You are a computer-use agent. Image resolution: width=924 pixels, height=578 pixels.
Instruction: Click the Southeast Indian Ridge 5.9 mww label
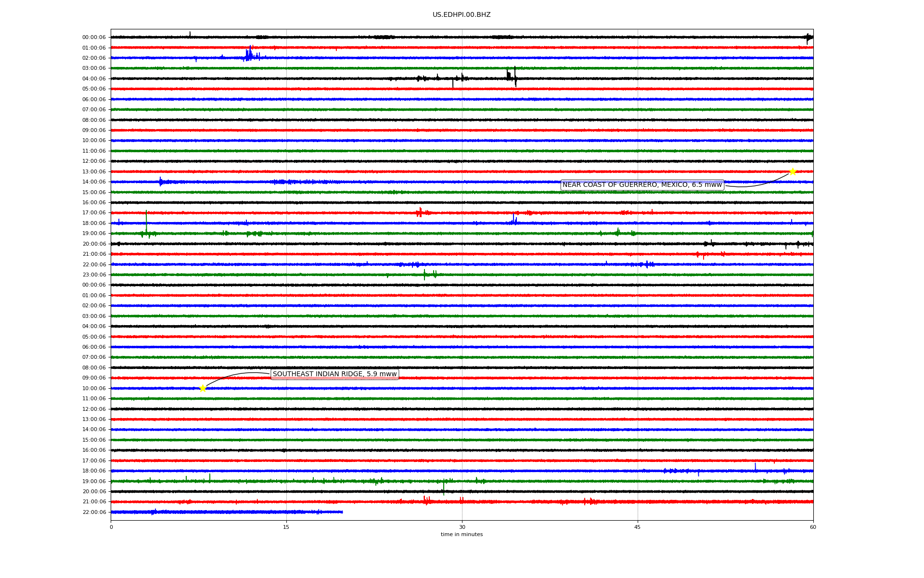click(334, 374)
